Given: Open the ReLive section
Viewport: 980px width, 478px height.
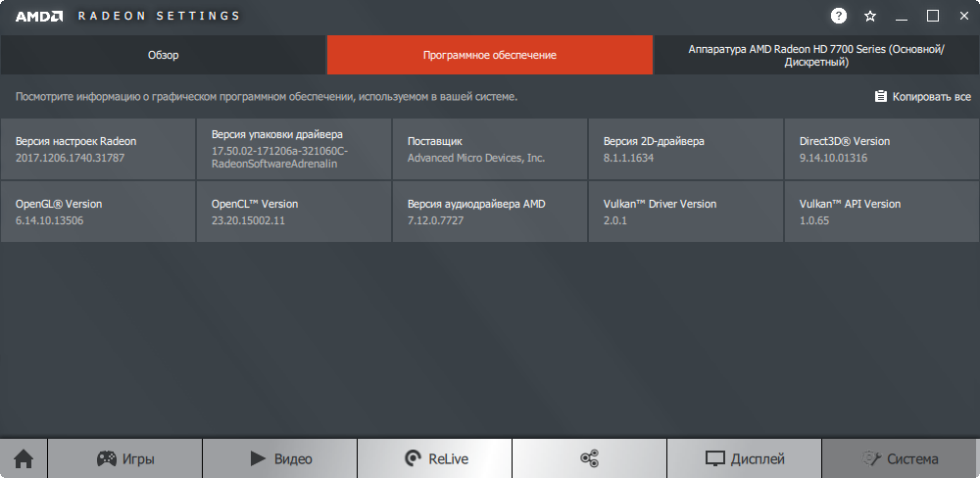Looking at the screenshot, I should tap(435, 458).
